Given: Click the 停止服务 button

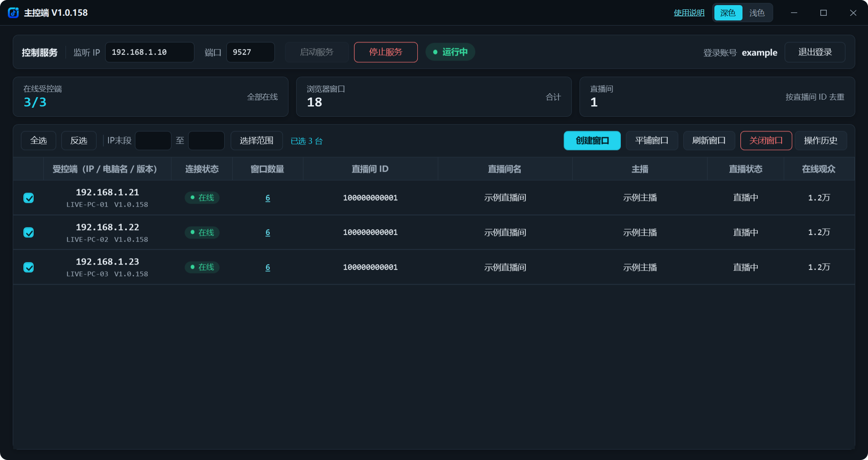Looking at the screenshot, I should [385, 52].
